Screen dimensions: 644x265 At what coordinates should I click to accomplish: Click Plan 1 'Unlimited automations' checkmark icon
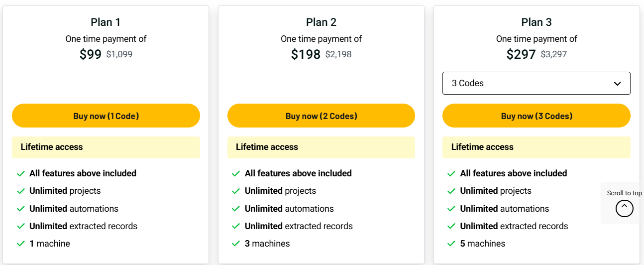21,209
